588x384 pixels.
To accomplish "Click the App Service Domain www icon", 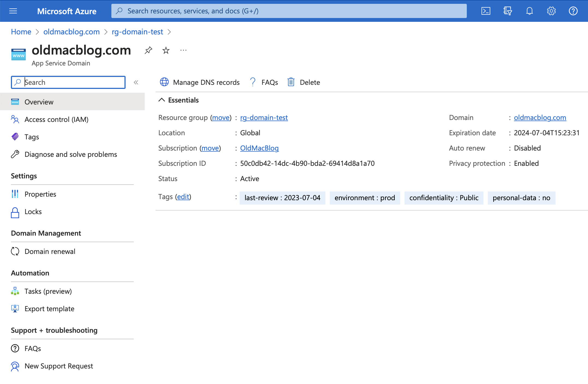I will coord(19,55).
